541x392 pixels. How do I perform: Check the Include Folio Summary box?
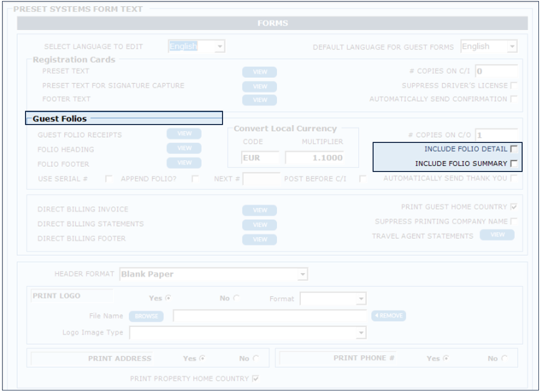pyautogui.click(x=514, y=164)
